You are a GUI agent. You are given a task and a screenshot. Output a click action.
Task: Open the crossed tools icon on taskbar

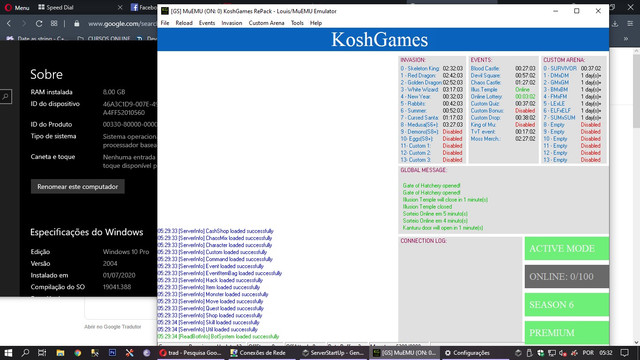point(129,353)
